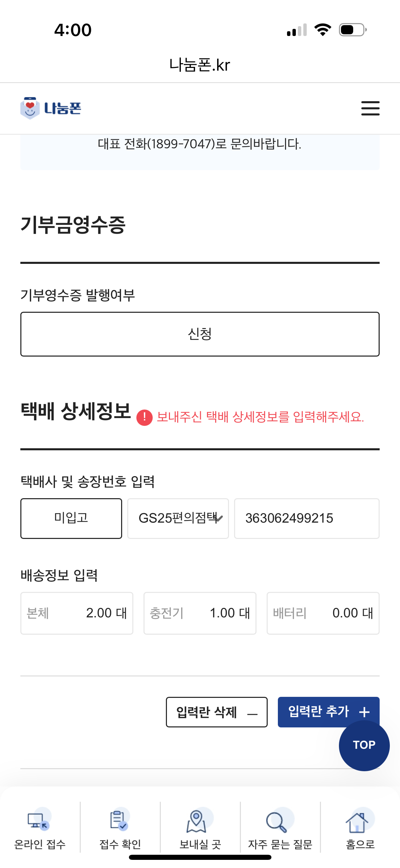Click the 미입고 status box
Image resolution: width=400 pixels, height=868 pixels.
(71, 518)
